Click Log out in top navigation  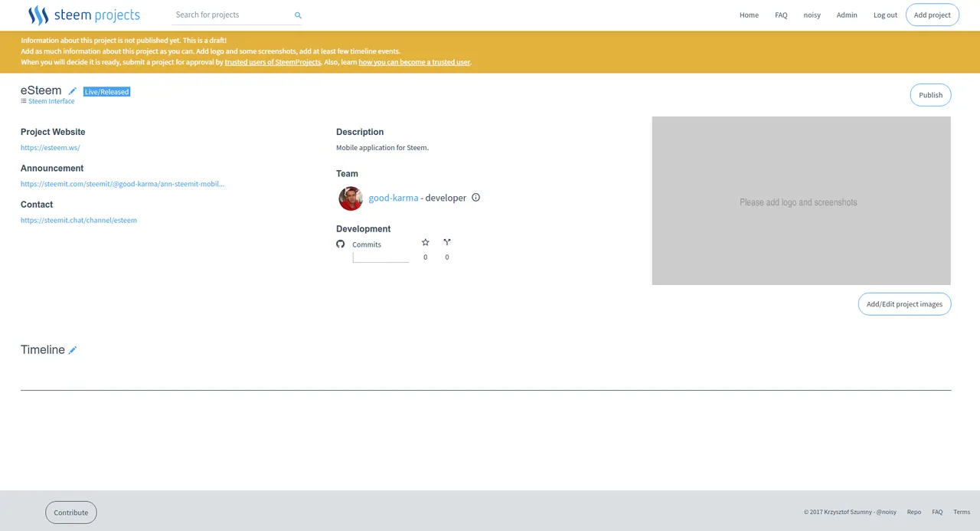[885, 15]
